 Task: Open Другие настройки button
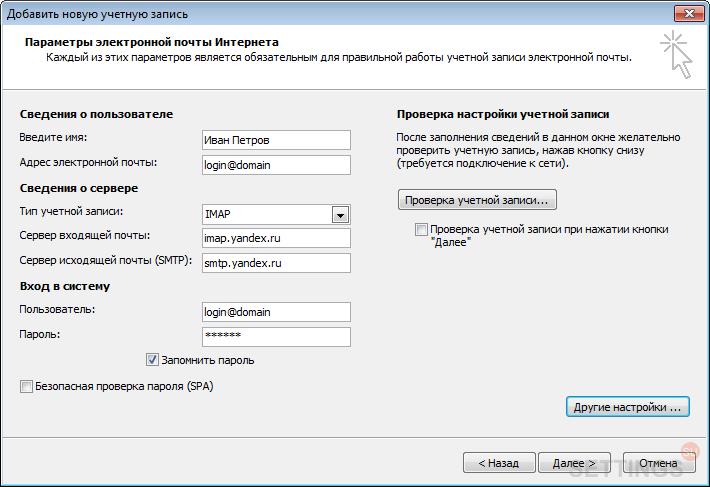(628, 407)
